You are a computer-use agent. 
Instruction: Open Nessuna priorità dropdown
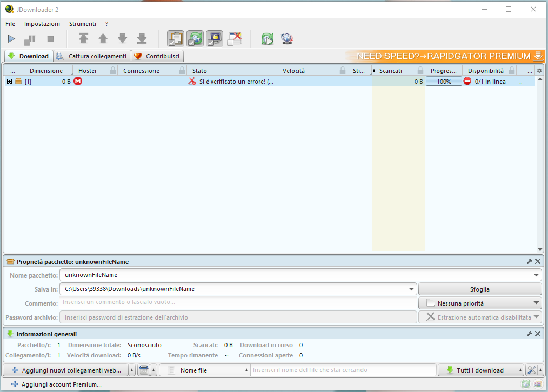480,303
